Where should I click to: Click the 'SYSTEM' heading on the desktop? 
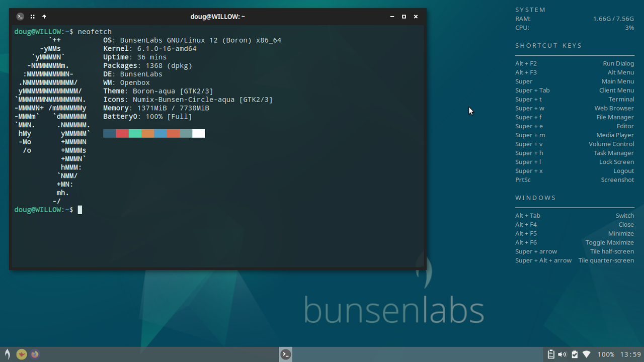pos(530,10)
